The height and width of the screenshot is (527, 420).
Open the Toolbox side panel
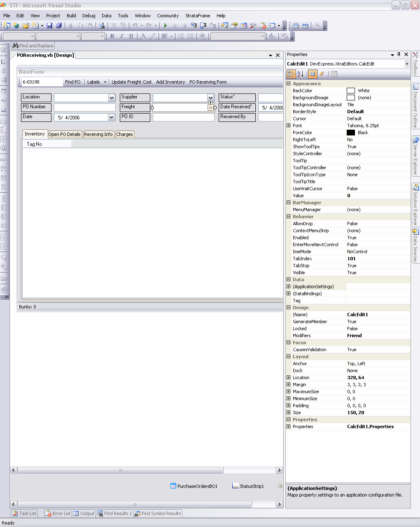415,64
